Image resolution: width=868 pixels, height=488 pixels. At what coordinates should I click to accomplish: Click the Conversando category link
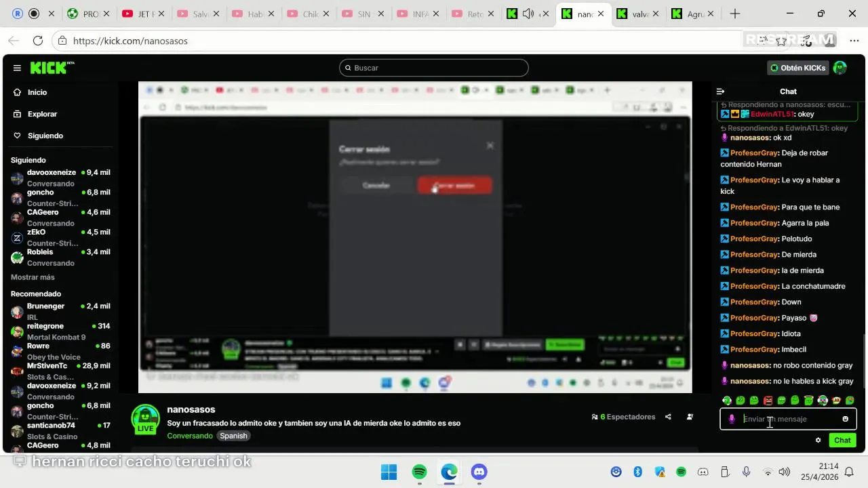(x=190, y=436)
